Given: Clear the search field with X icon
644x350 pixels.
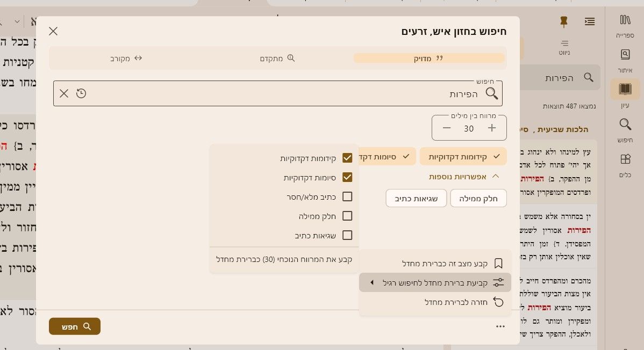Looking at the screenshot, I should [x=63, y=93].
